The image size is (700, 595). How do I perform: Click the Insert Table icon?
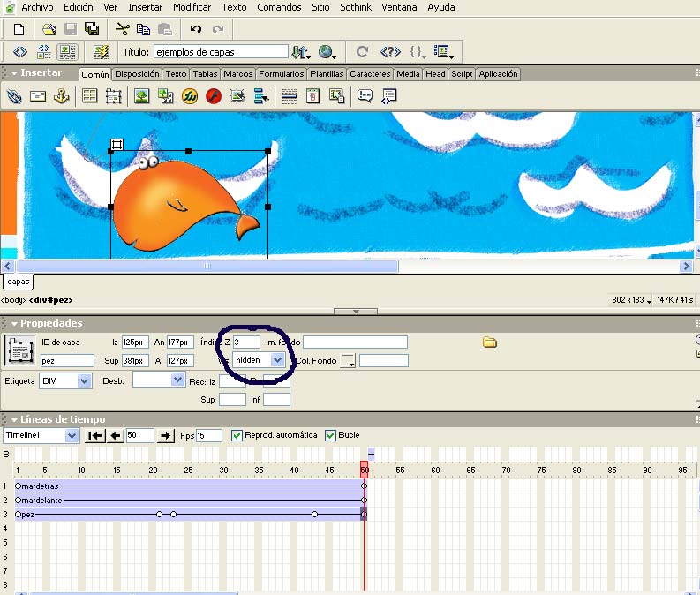90,96
